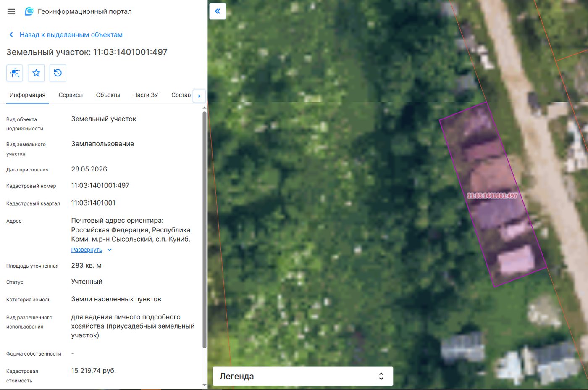The height and width of the screenshot is (390, 588).
Task: Select the Части ЗУ tab
Action: (146, 95)
